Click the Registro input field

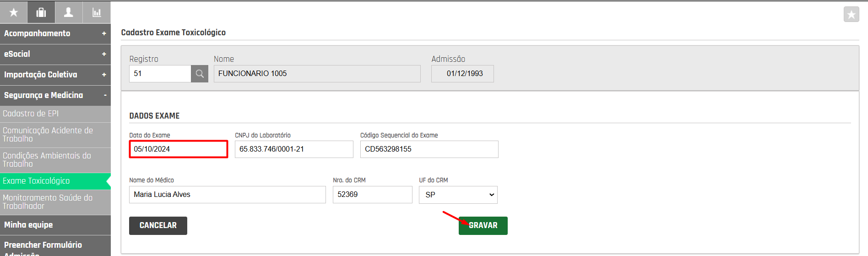coord(160,74)
